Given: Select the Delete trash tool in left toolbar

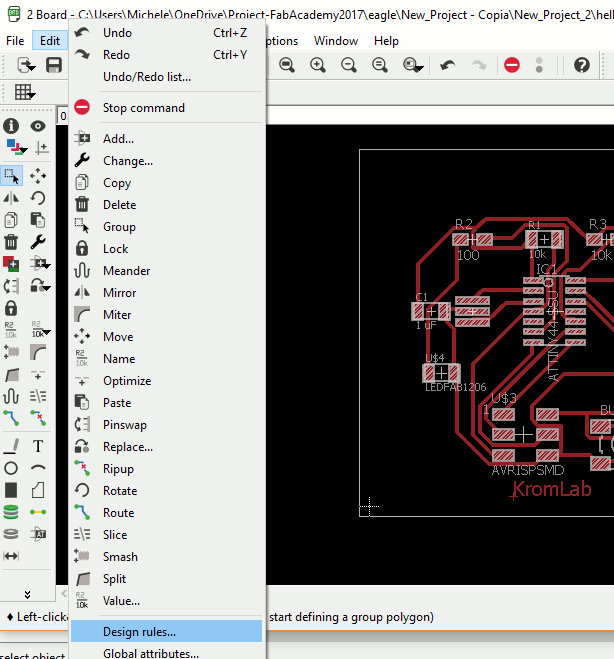Looking at the screenshot, I should click(x=11, y=242).
